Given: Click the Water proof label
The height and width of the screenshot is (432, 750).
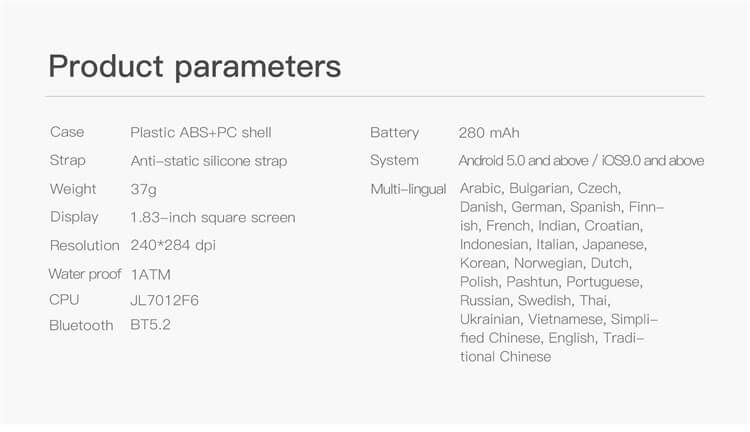Looking at the screenshot, I should pyautogui.click(x=85, y=274).
